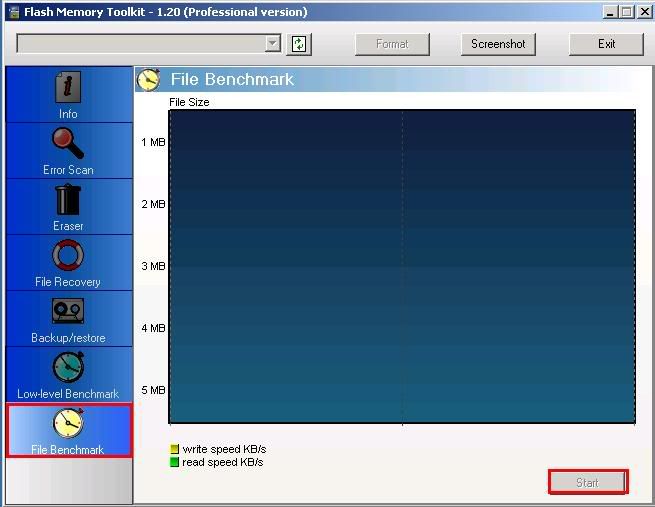Click the refresh device list icon
Image resolution: width=655 pixels, height=507 pixels.
[x=299, y=44]
